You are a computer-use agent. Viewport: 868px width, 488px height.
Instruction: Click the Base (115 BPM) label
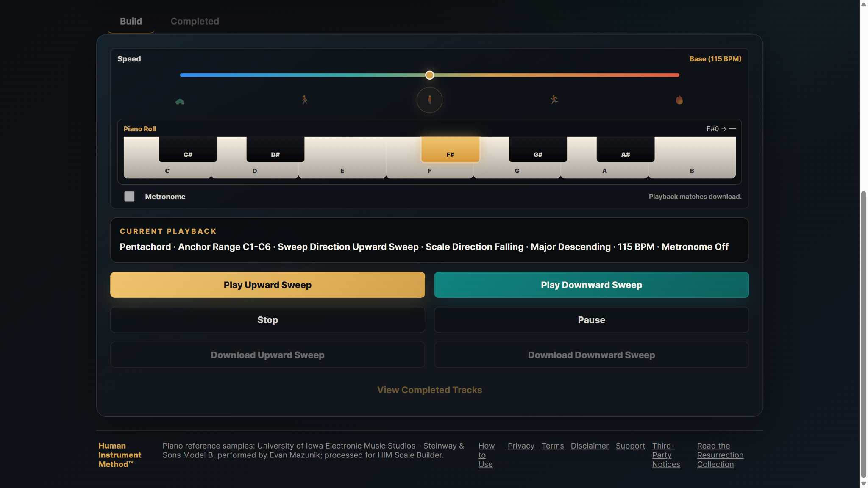pyautogui.click(x=715, y=59)
